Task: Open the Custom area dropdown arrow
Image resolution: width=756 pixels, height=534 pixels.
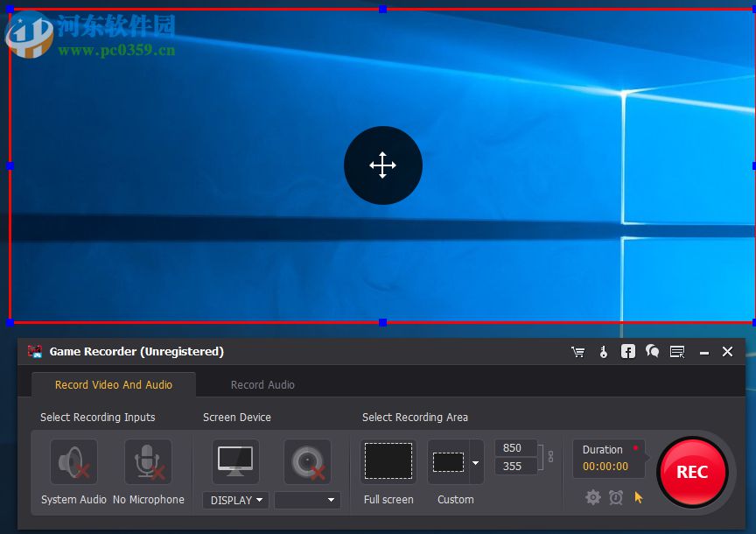Action: click(475, 461)
